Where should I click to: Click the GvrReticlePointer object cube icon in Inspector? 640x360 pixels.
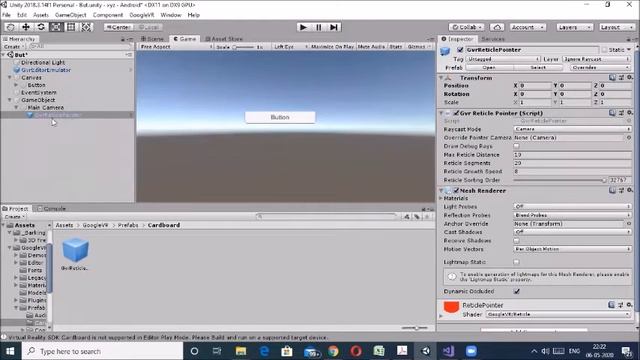coord(445,51)
